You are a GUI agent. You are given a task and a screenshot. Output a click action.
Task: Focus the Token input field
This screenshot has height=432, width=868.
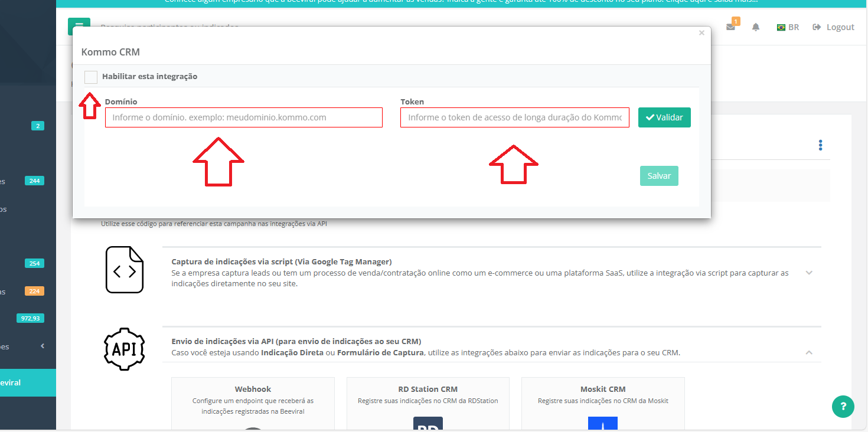coord(515,117)
